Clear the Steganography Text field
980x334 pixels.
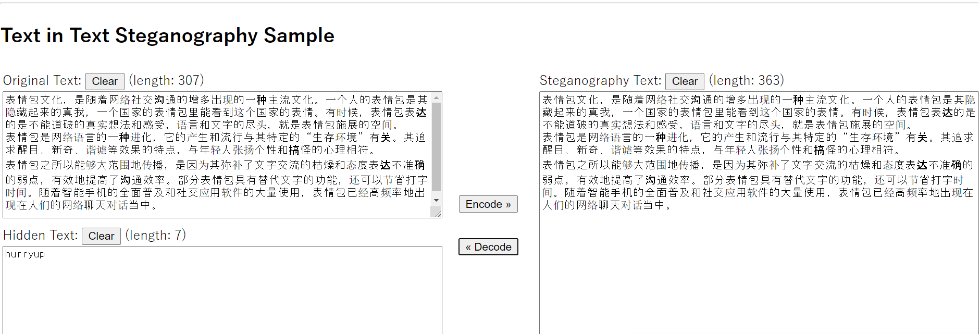click(685, 81)
